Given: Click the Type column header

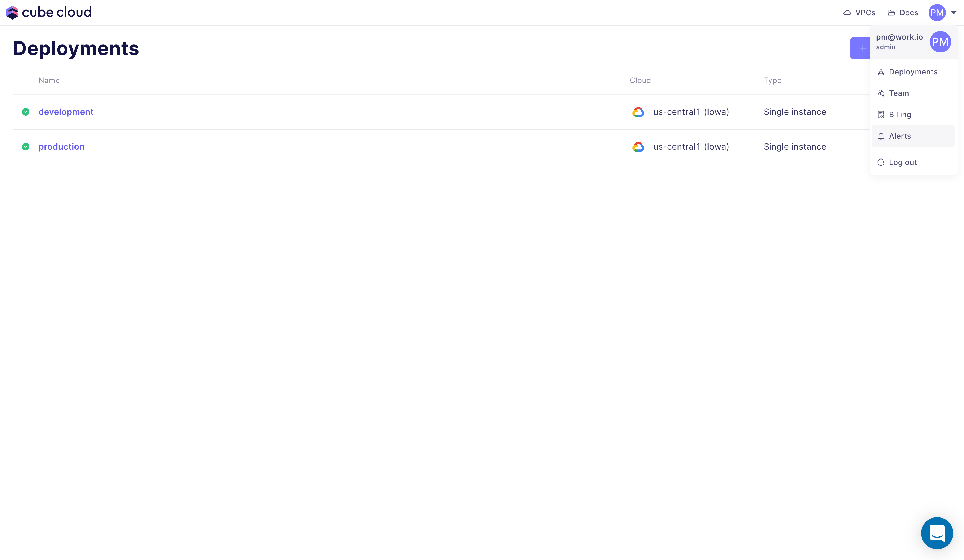Looking at the screenshot, I should tap(772, 80).
